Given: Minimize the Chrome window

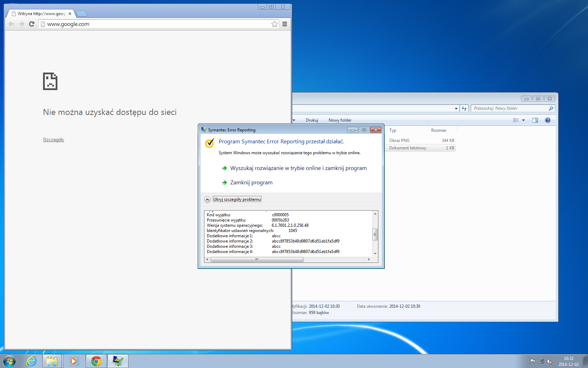Looking at the screenshot, I should pos(262,7).
